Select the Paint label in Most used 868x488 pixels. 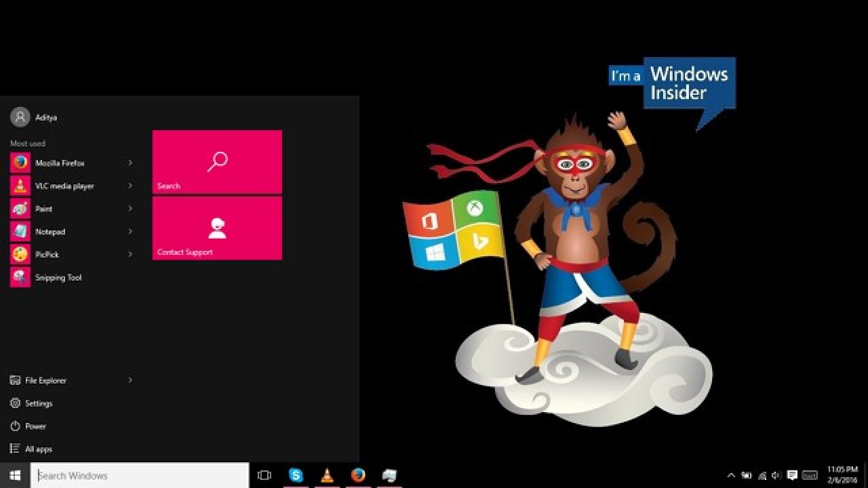click(x=43, y=209)
